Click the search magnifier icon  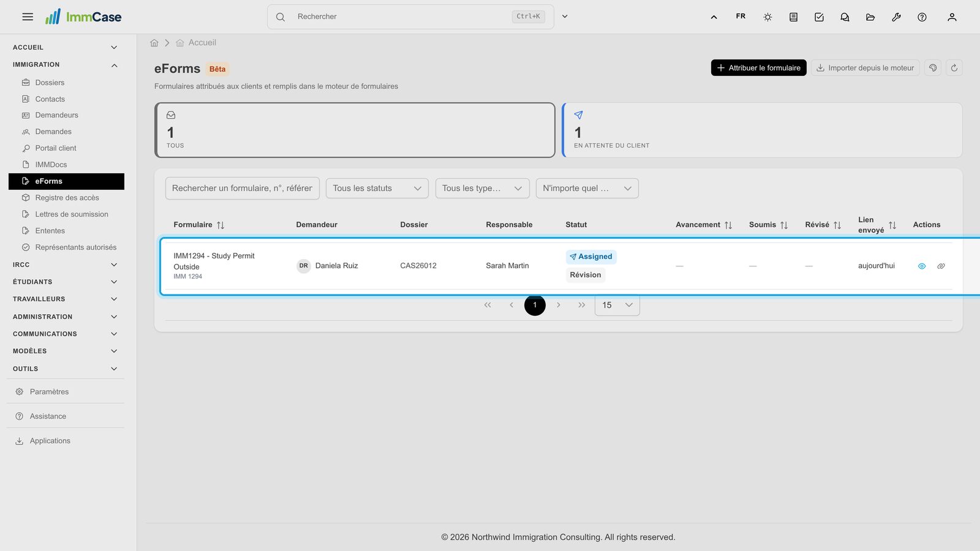(x=281, y=17)
